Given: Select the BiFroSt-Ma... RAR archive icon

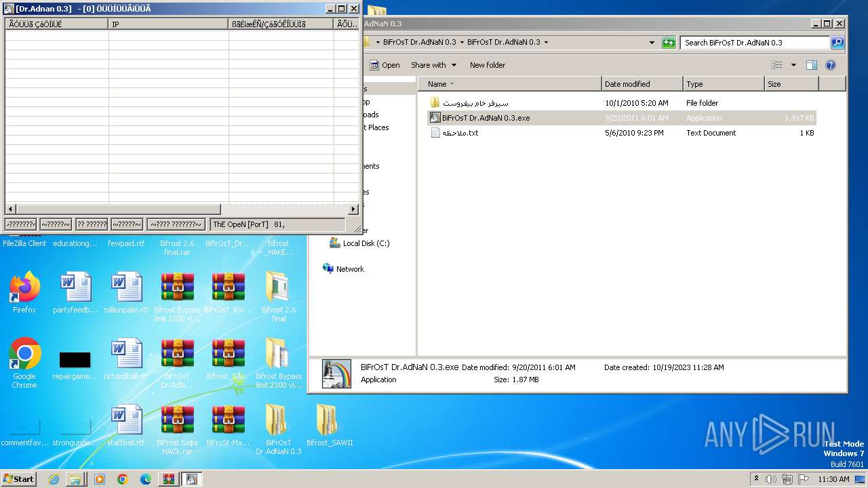Looking at the screenshot, I should [228, 426].
